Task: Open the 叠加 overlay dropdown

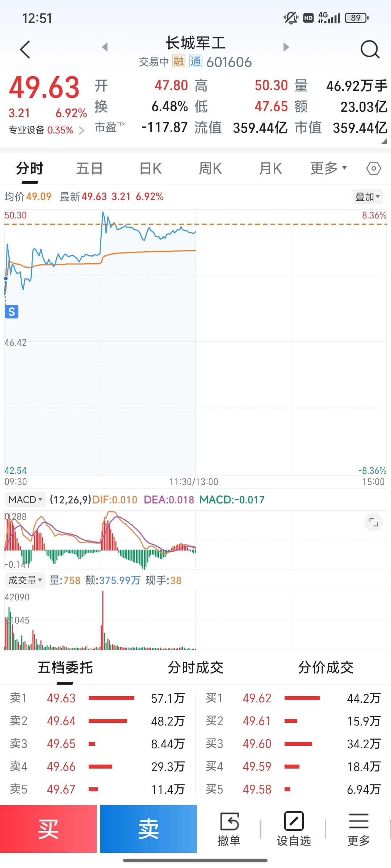Action: 367,197
